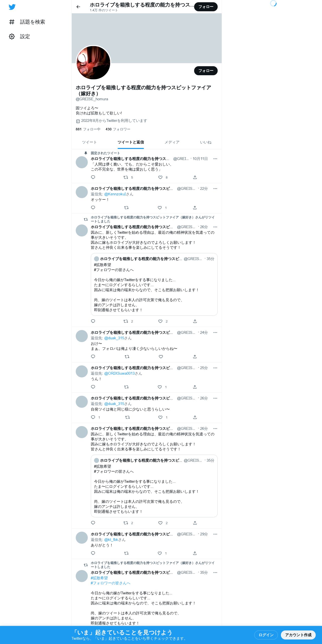The width and height of the screenshot is (322, 644).
Task: Open more options on ありがとう！ tweet
Action: (215, 534)
